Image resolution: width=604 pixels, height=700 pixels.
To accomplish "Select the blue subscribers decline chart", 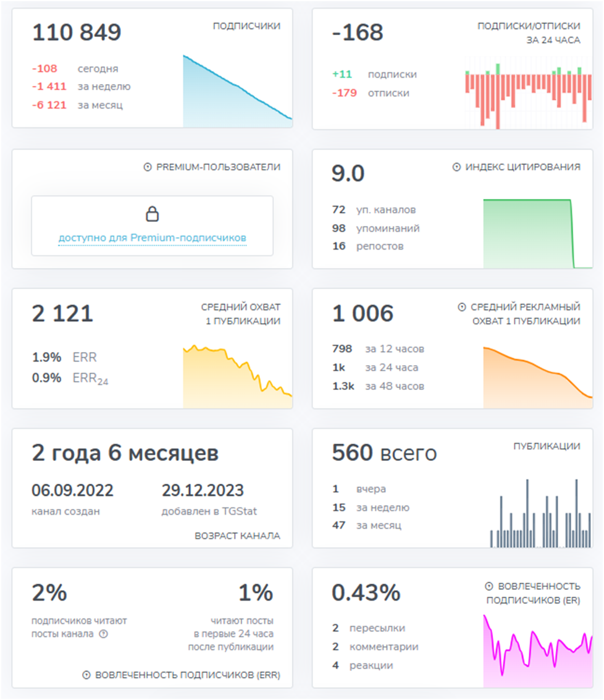I will 237,93.
